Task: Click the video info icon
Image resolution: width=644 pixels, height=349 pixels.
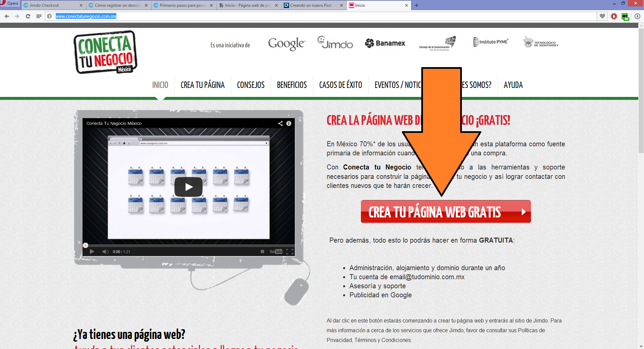Action: pos(289,123)
